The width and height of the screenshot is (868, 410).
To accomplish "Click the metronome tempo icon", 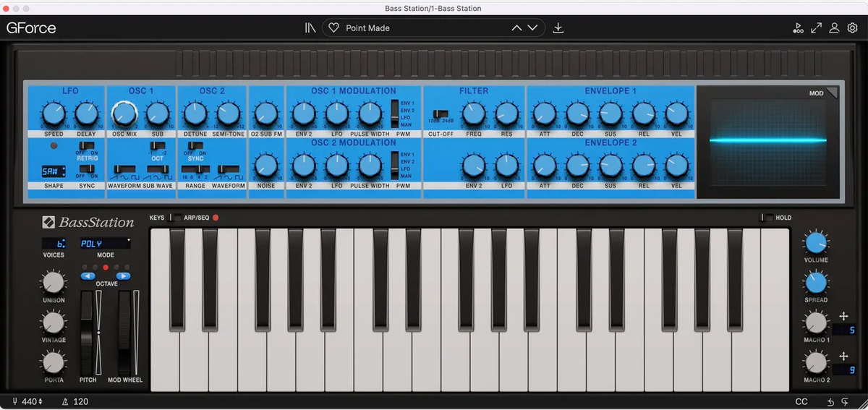I will (x=65, y=401).
